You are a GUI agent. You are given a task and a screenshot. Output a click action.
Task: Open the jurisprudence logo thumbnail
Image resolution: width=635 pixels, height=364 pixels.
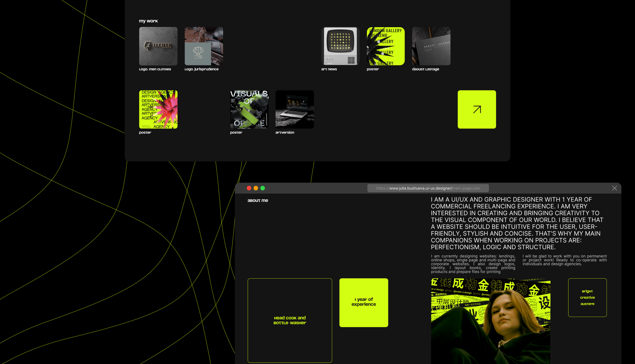point(204,46)
